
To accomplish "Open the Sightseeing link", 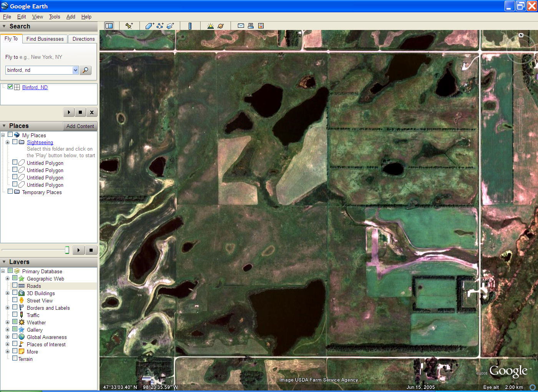I will point(40,142).
